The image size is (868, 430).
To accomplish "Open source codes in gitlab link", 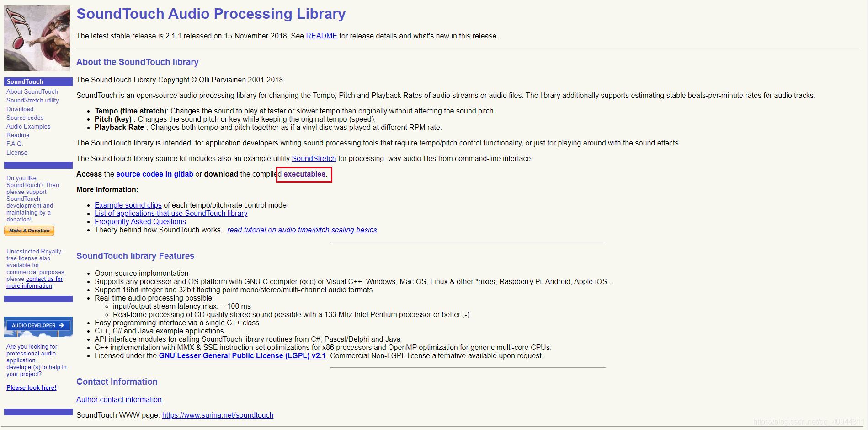I will (154, 174).
